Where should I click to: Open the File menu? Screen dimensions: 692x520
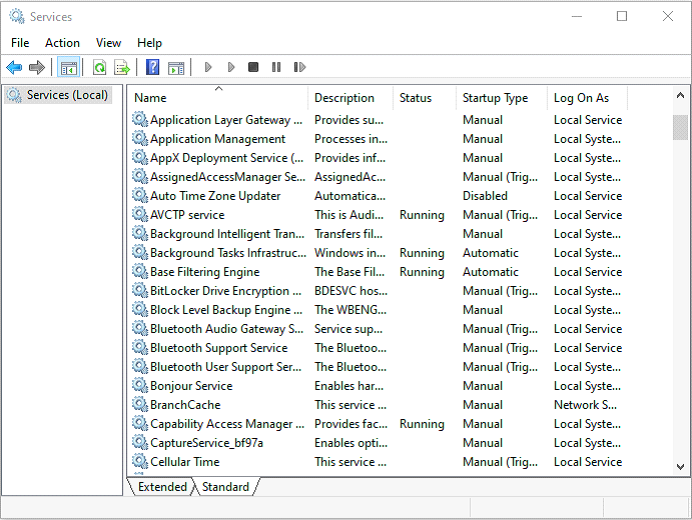tap(20, 43)
